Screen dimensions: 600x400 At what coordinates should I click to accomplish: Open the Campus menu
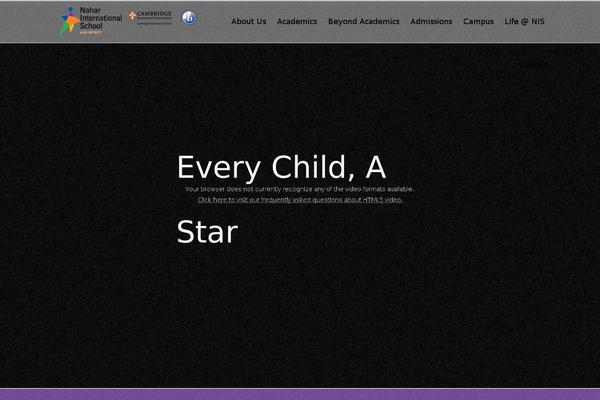click(x=478, y=21)
